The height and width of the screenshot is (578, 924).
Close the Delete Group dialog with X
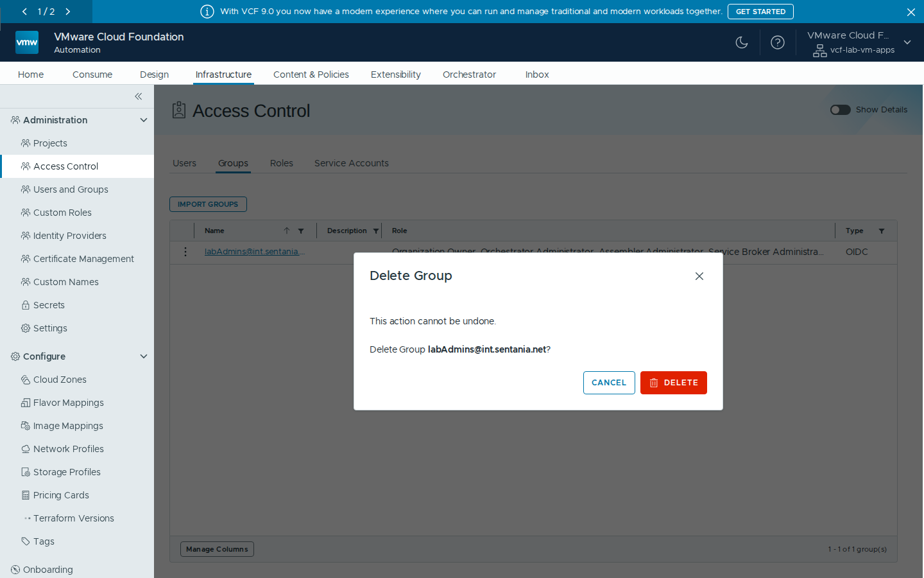(699, 276)
